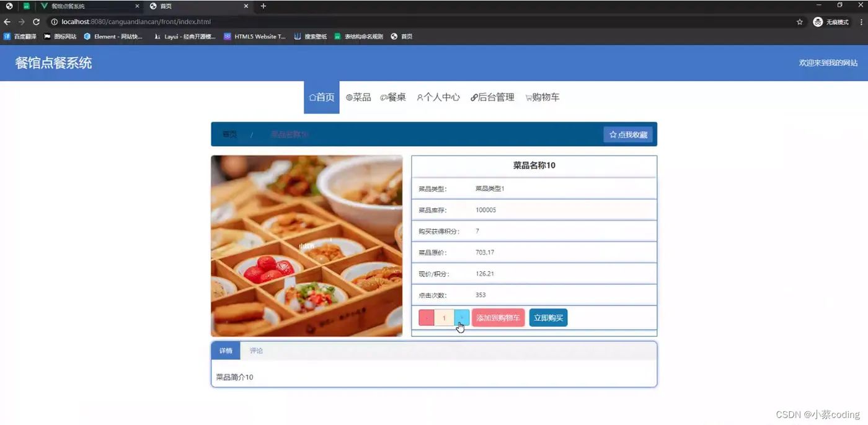The width and height of the screenshot is (868, 425).
Task: Click 立即购买 button
Action: point(549,318)
